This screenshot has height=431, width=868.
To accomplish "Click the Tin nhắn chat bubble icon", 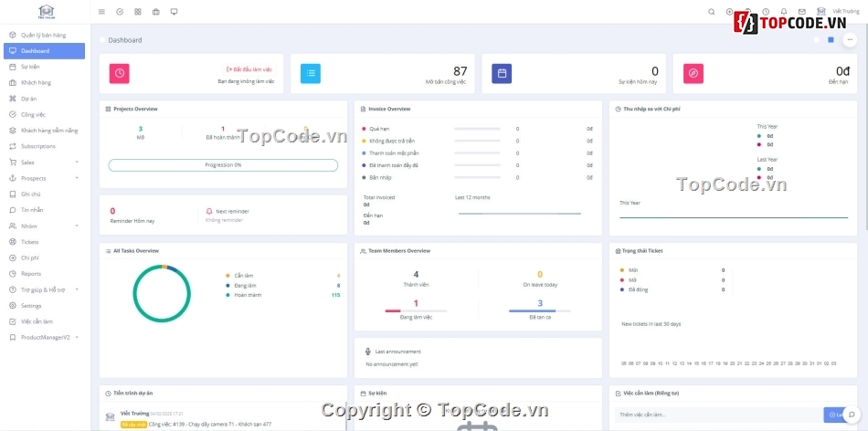I will tap(13, 210).
